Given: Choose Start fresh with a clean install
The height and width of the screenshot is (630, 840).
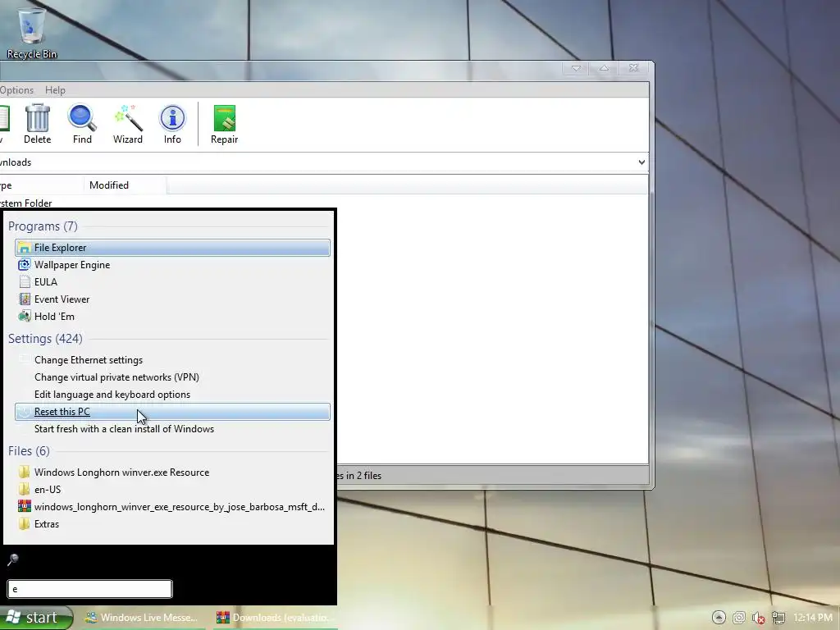Looking at the screenshot, I should (x=172, y=428).
